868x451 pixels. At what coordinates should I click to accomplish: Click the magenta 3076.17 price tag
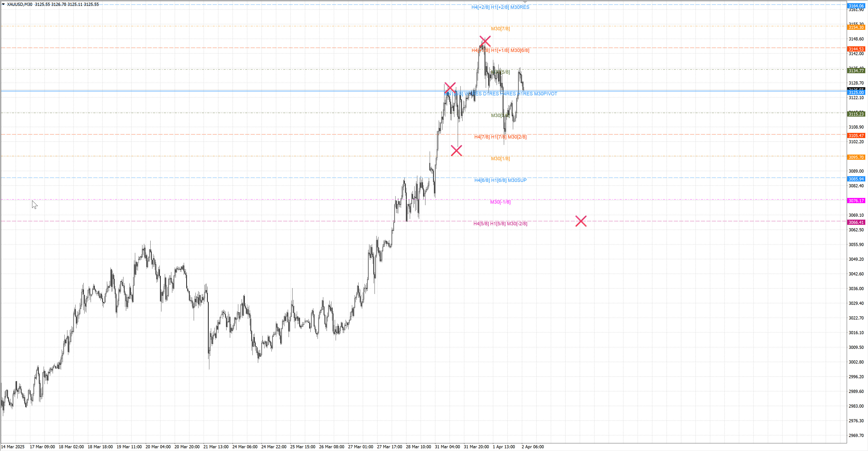pos(856,201)
